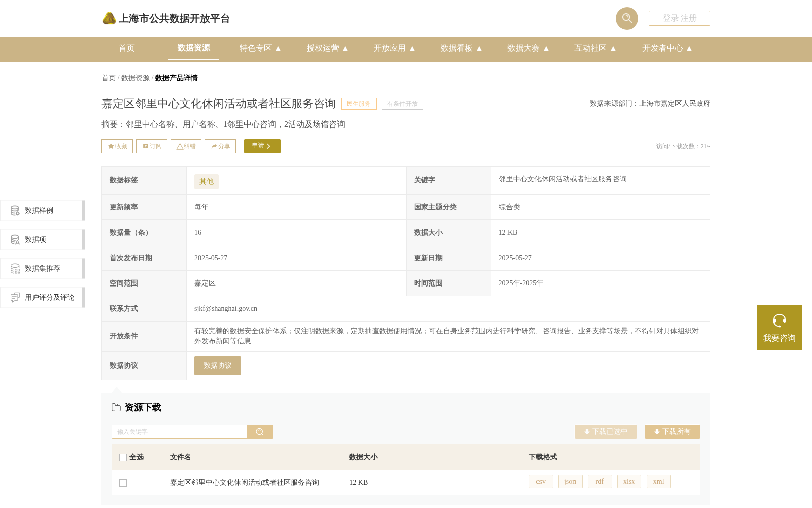Expand the 数据大赛 menu arrow
The image size is (812, 508).
pyautogui.click(x=546, y=48)
